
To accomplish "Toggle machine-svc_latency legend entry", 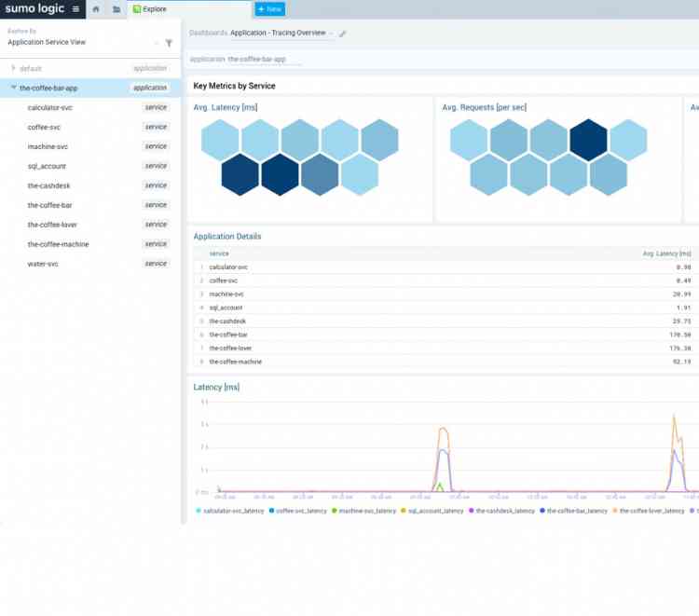I will click(363, 511).
